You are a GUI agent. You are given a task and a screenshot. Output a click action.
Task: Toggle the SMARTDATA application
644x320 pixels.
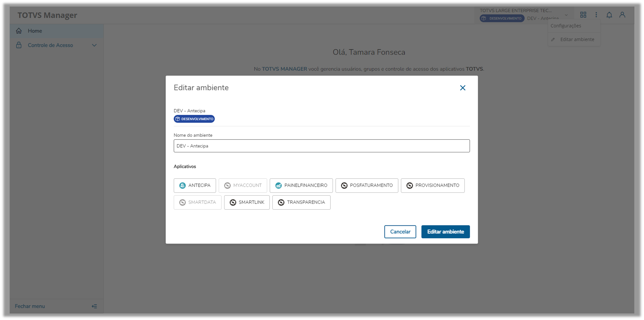point(198,202)
